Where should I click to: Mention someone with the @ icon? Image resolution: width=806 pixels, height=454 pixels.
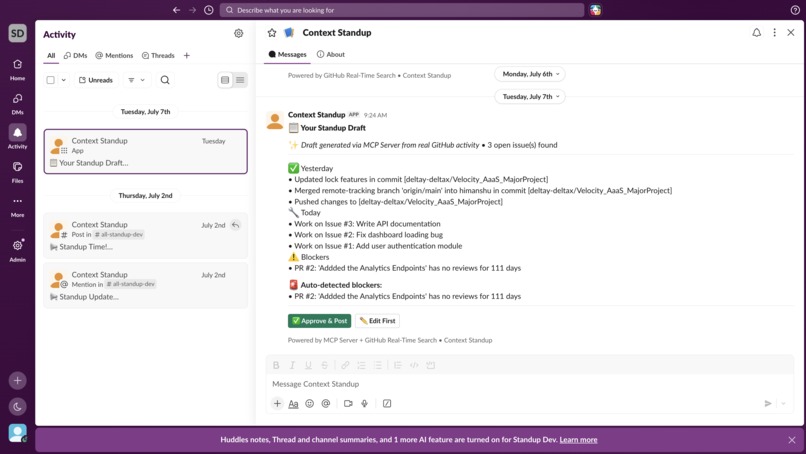pyautogui.click(x=325, y=404)
